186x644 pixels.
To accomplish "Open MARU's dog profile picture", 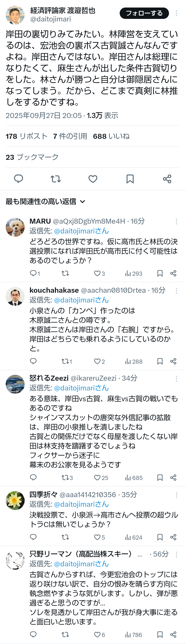I will coord(15,227).
